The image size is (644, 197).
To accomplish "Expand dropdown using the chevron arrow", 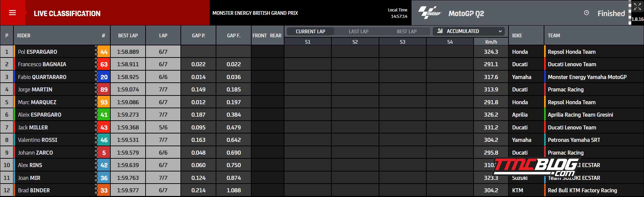I will 500,31.
